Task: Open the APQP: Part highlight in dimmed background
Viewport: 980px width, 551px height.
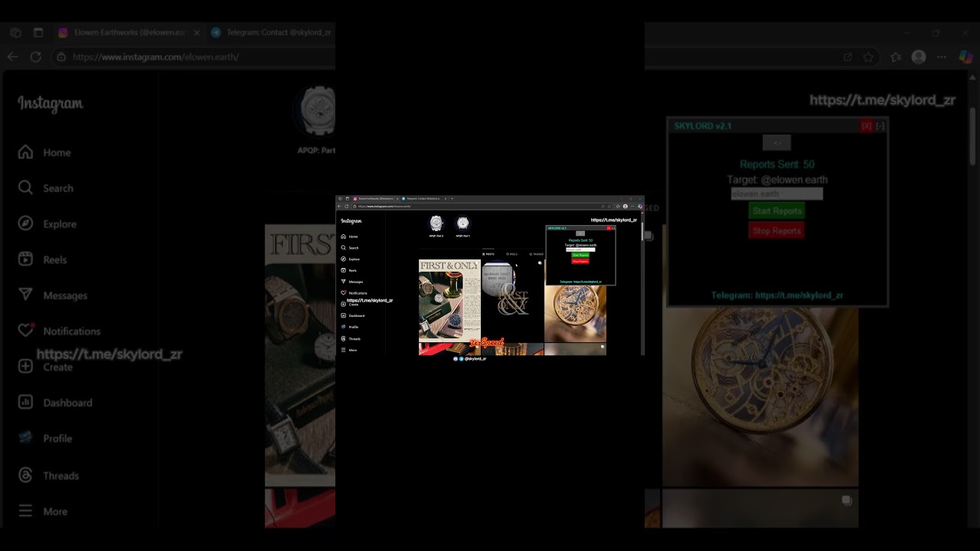Action: coord(315,120)
